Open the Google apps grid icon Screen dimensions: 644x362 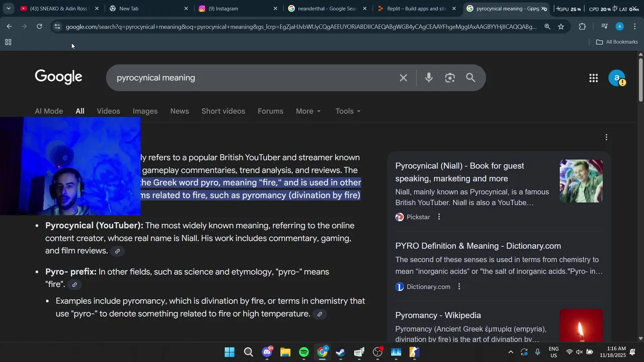point(593,78)
